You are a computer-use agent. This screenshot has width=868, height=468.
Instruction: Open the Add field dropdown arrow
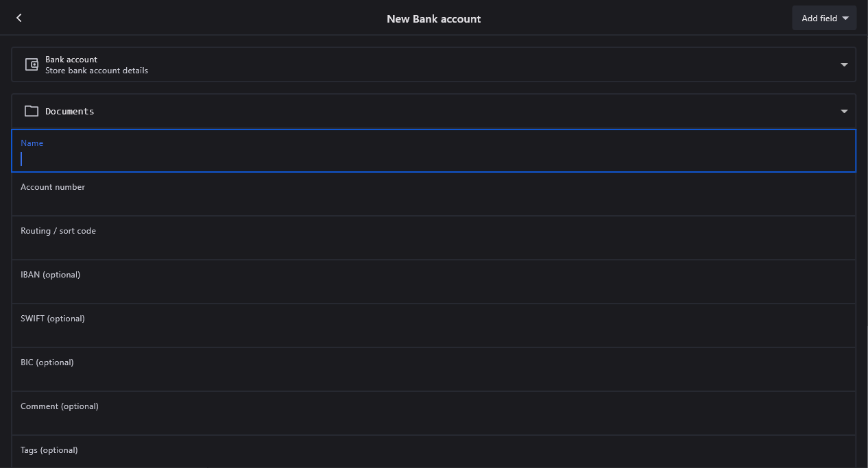point(845,19)
